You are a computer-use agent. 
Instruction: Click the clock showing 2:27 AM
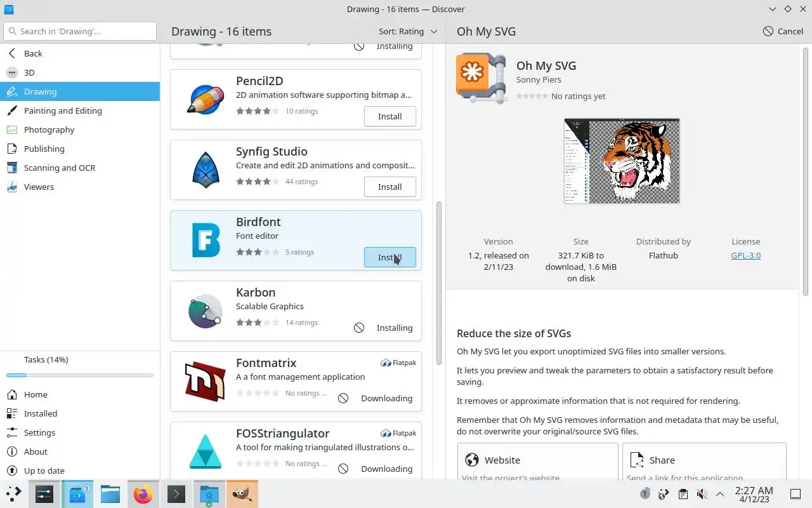coord(754,494)
